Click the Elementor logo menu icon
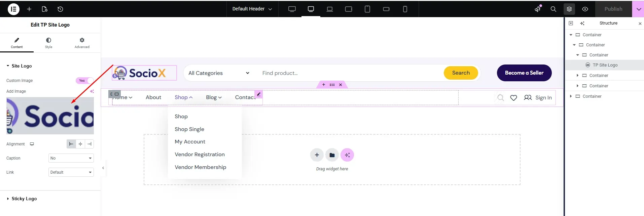 (x=13, y=9)
